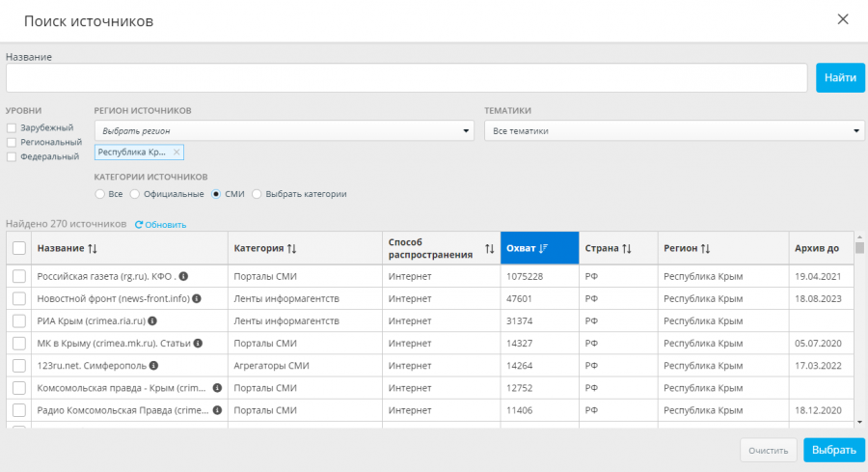Enable the Зарубежный level checkbox
The width and height of the screenshot is (868, 472).
11,127
